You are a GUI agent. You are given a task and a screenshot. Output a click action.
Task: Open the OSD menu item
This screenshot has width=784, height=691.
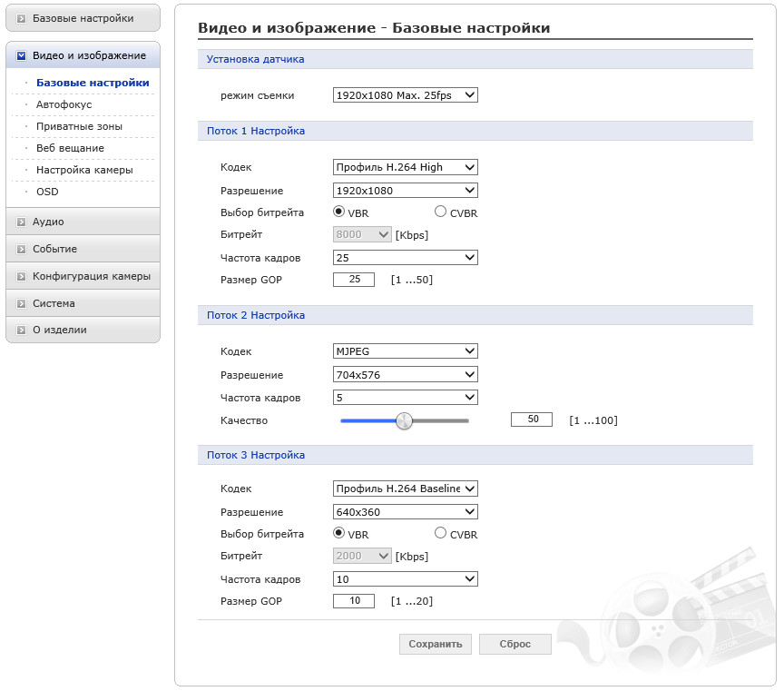click(47, 192)
